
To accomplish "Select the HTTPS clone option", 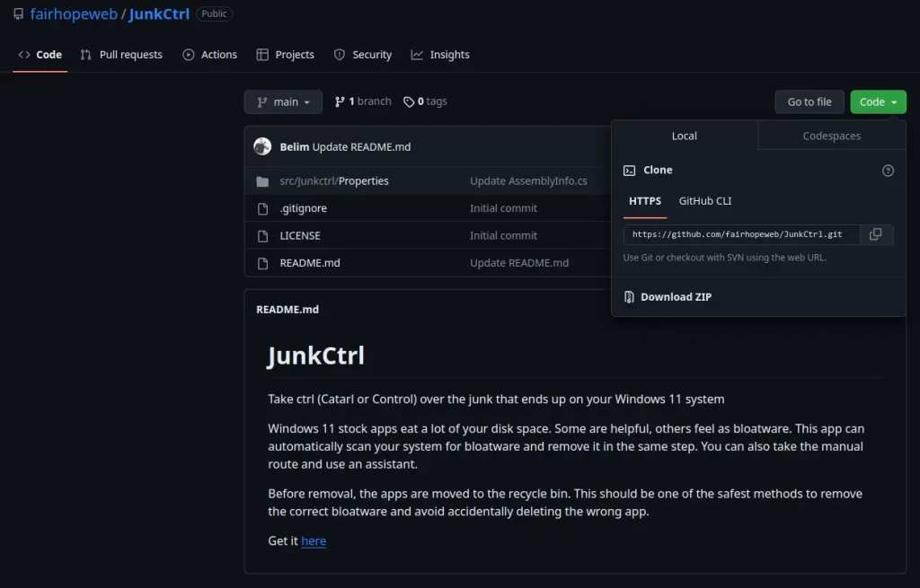I will point(645,201).
